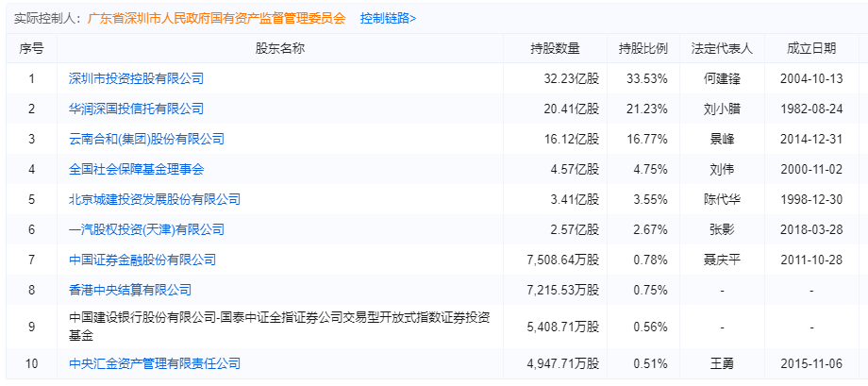Open shareholder 北京城建投资发展股份有限公司
Screen dimensions: 868x386
point(155,199)
